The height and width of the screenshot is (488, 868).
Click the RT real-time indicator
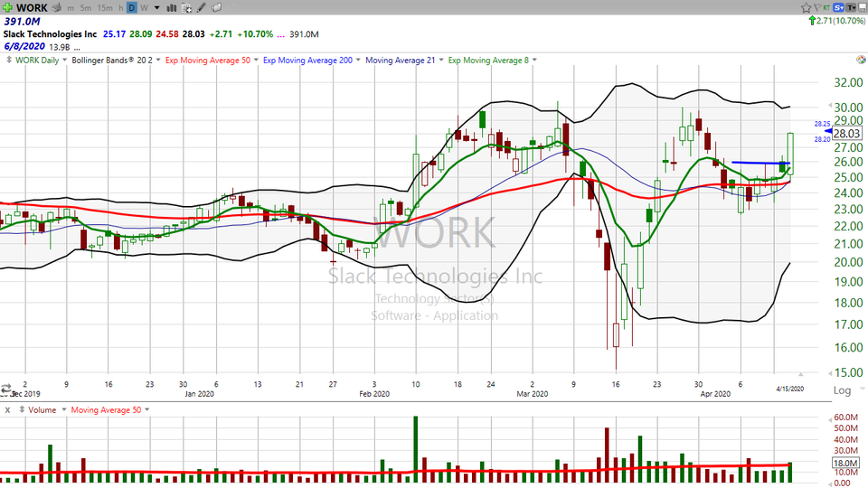[826, 7]
